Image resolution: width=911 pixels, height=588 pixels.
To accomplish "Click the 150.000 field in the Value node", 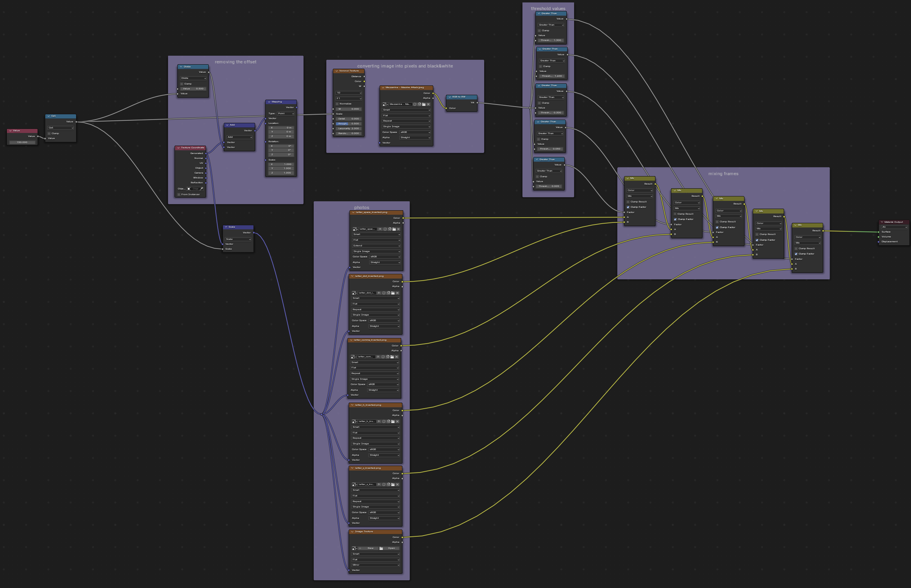I will pos(22,142).
